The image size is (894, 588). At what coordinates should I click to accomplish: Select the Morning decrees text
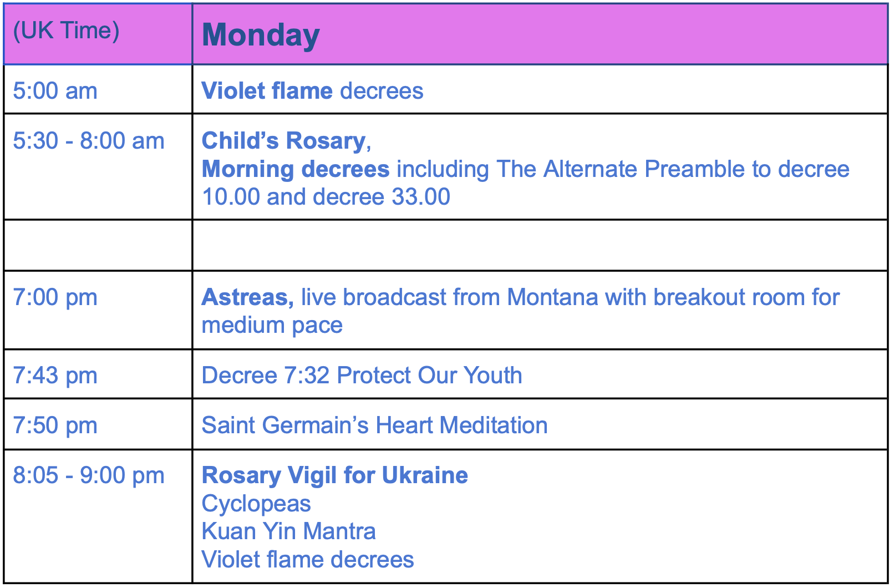point(296,169)
